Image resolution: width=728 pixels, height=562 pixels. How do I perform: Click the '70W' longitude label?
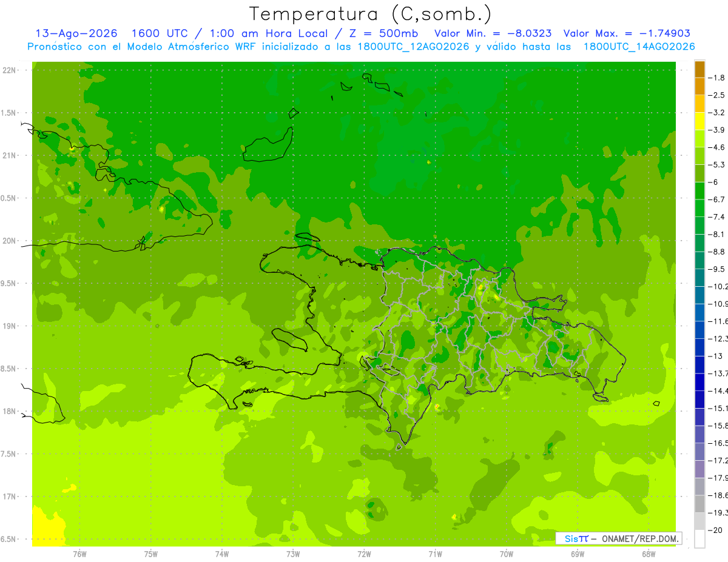(507, 554)
